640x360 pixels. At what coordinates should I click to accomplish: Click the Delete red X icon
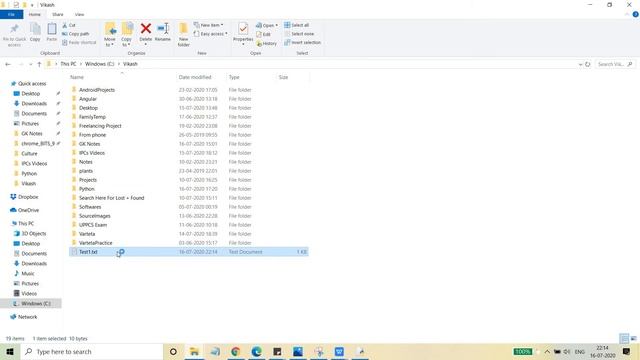[x=146, y=28]
